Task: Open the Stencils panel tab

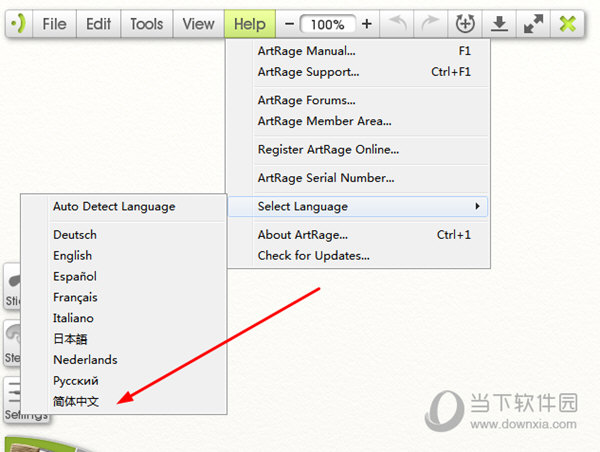Action: [x=12, y=344]
